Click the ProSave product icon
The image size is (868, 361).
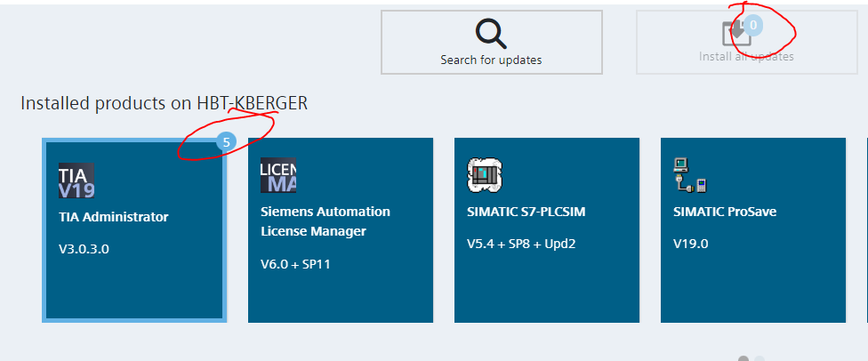click(690, 176)
